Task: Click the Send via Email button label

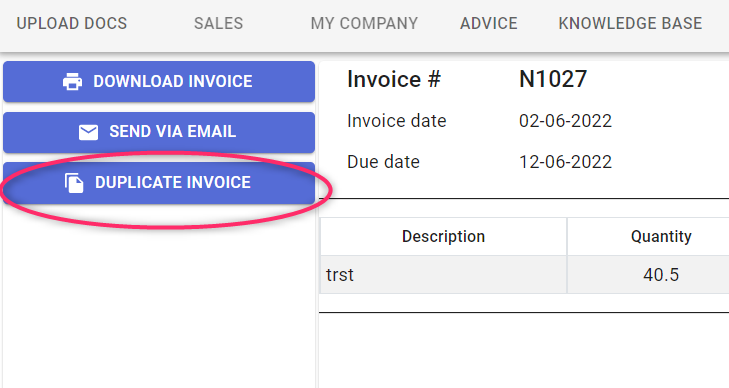Action: [x=172, y=132]
